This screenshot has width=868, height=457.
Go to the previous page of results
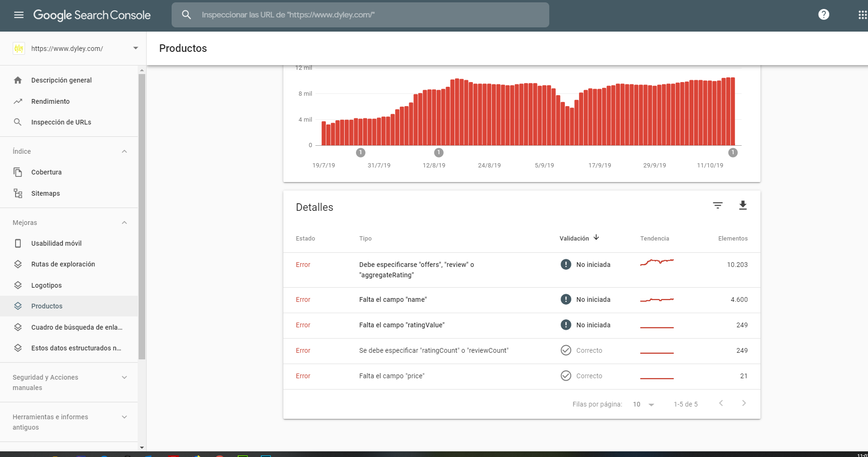(x=721, y=403)
